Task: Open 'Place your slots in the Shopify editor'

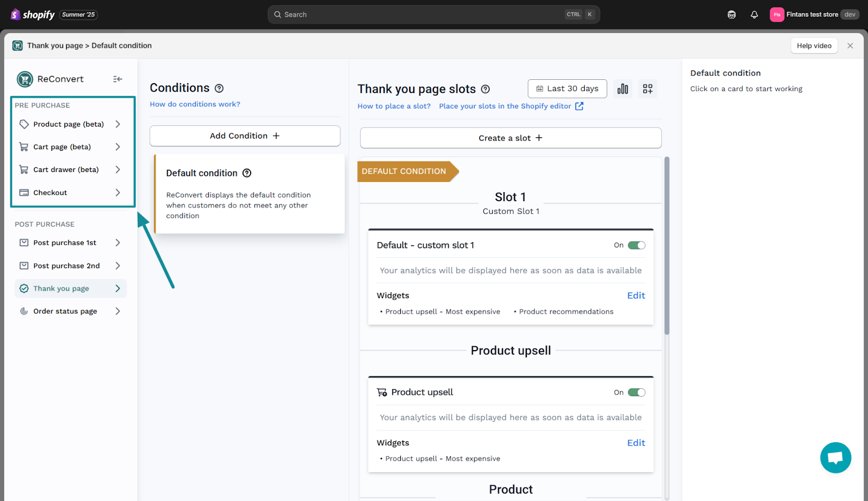Action: pos(511,106)
